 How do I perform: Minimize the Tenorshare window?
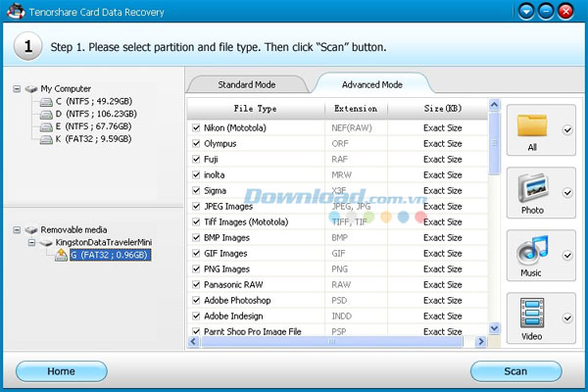tap(546, 12)
